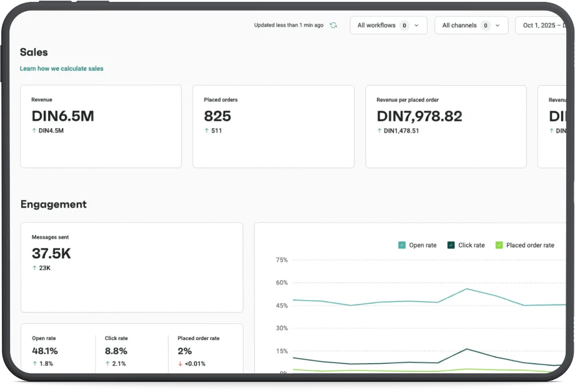Toggle the Click rate legend checkbox
Screen dimensions: 575x392
(451, 245)
